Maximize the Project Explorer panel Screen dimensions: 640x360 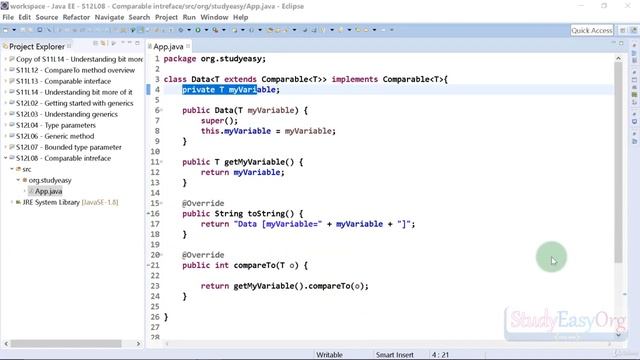(138, 43)
